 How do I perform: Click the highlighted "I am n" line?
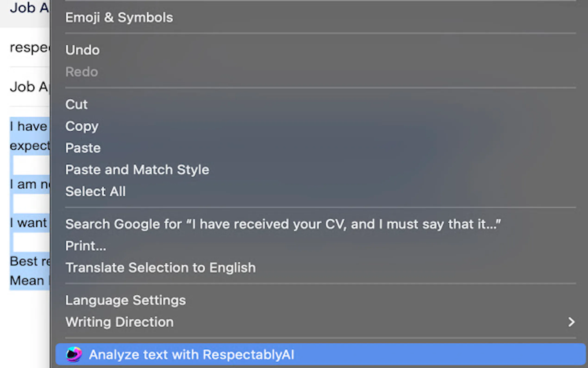[29, 184]
